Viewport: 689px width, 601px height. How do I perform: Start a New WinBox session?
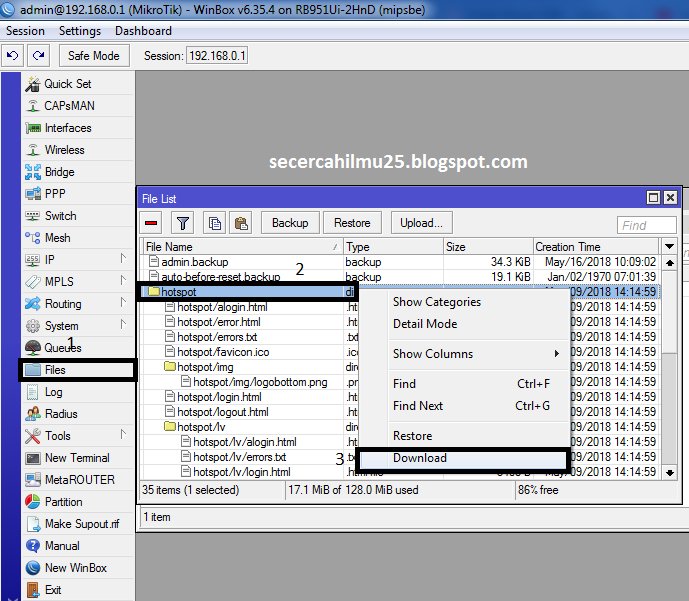pyautogui.click(x=78, y=568)
